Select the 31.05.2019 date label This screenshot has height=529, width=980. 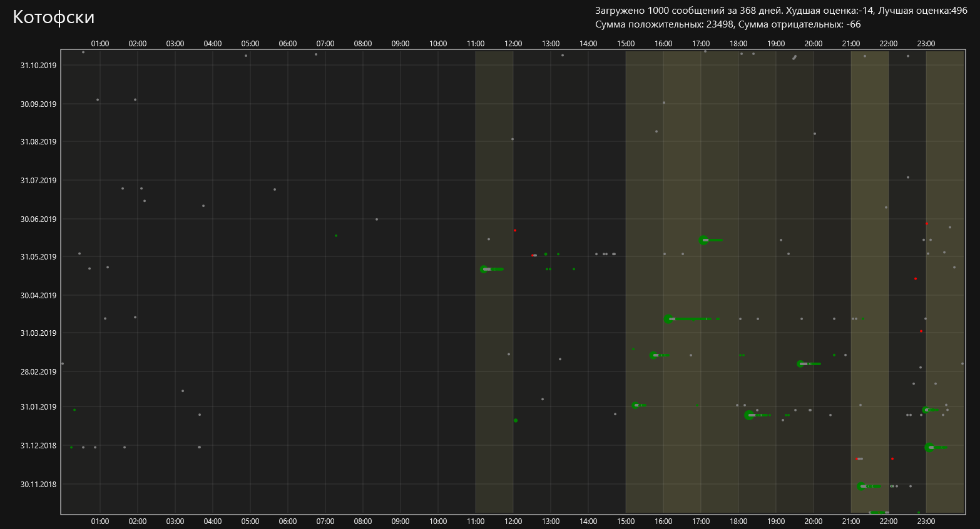pyautogui.click(x=38, y=256)
